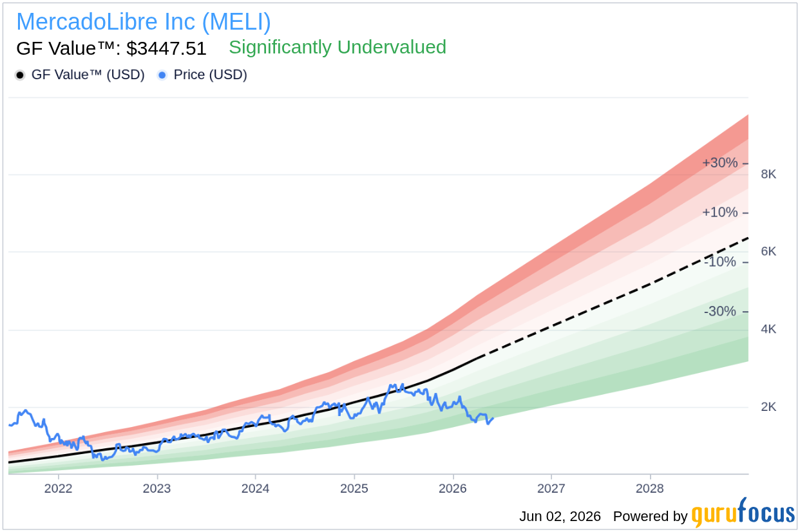Click the GF Value $3447.51 text
This screenshot has height=532, width=800.
pyautogui.click(x=111, y=48)
